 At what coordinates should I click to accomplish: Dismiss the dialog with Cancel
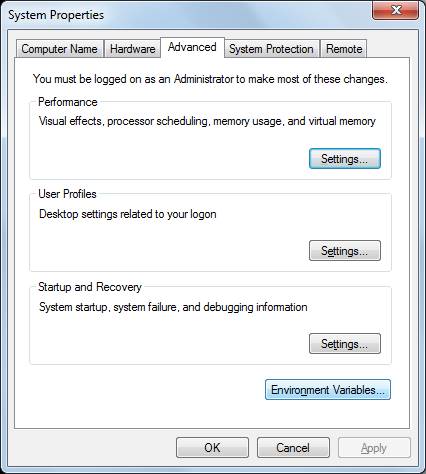(x=293, y=448)
